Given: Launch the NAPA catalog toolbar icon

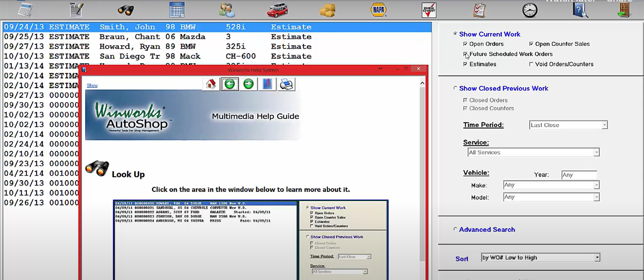Looking at the screenshot, I should click(x=378, y=10).
